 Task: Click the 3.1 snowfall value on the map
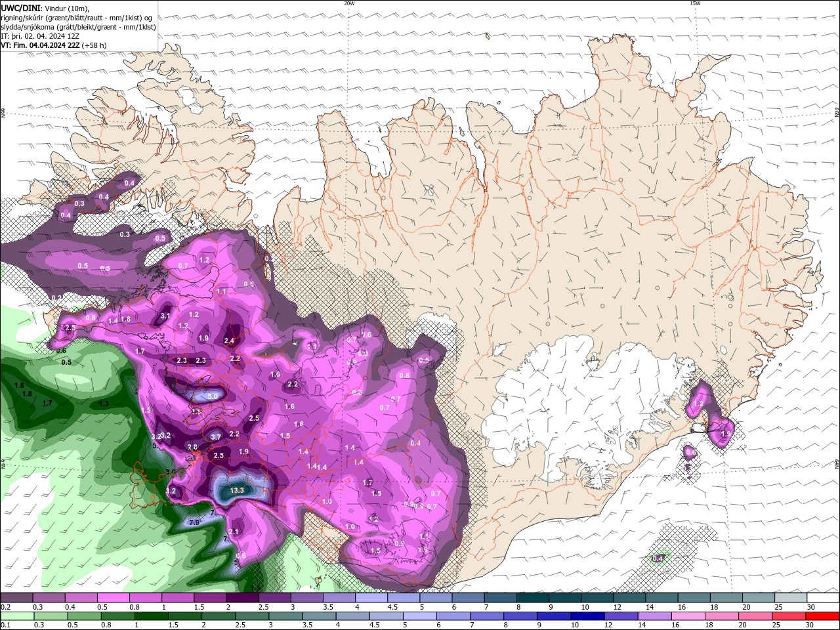tap(165, 316)
